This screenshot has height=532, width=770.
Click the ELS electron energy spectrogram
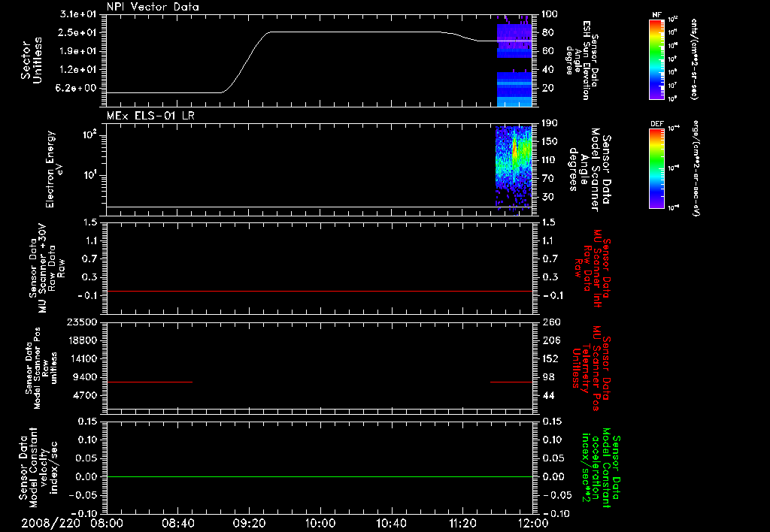(514, 169)
